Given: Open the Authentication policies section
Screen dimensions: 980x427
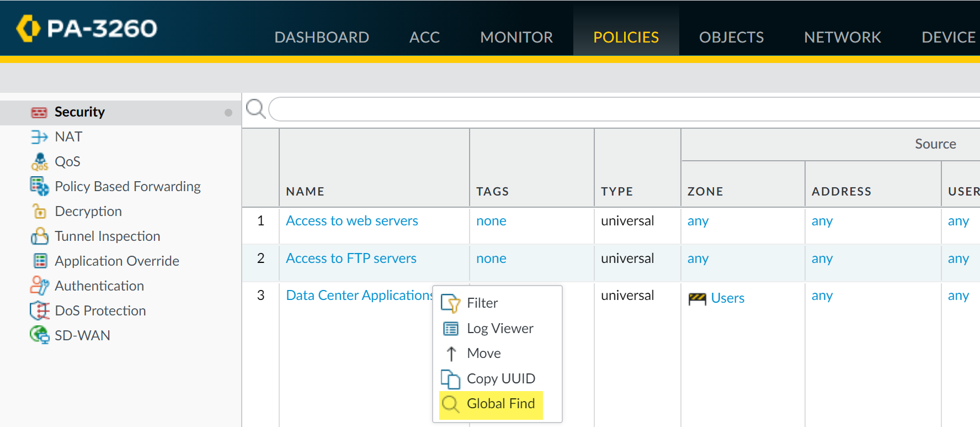Looking at the screenshot, I should 99,286.
